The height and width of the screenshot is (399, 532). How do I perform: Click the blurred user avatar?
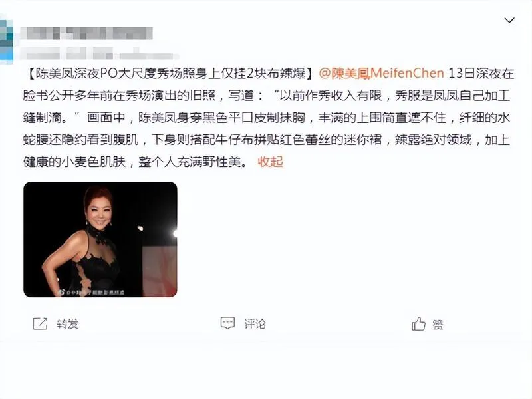coord(6,39)
